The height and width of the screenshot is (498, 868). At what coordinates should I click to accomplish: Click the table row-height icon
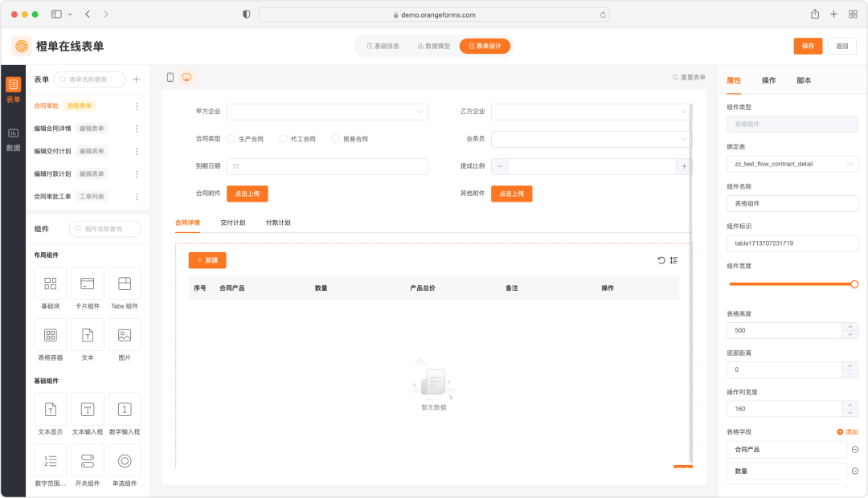(674, 260)
